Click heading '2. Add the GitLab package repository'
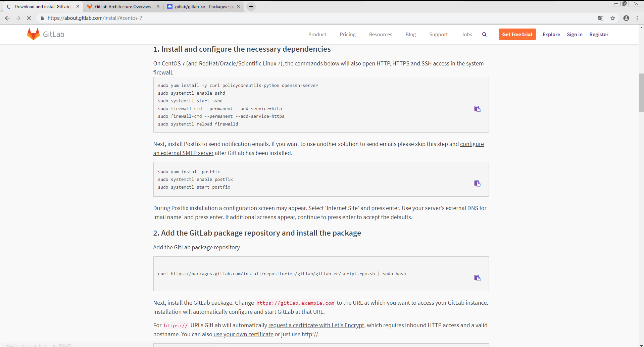Viewport: 644px width, 347px height. [x=257, y=233]
